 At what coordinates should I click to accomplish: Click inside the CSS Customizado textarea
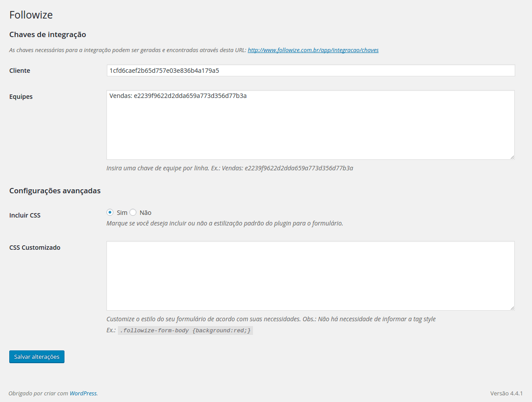pyautogui.click(x=310, y=276)
